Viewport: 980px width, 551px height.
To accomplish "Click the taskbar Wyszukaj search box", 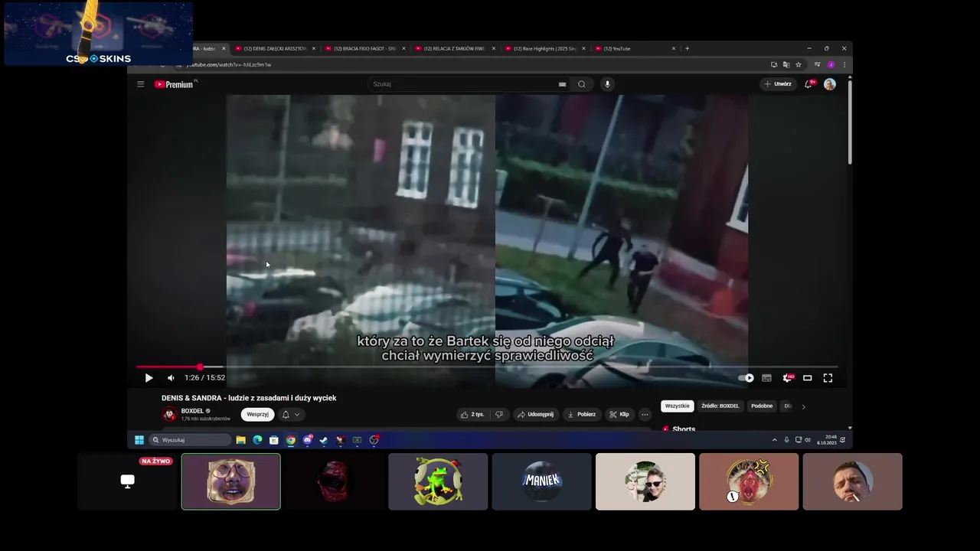I will pos(189,440).
